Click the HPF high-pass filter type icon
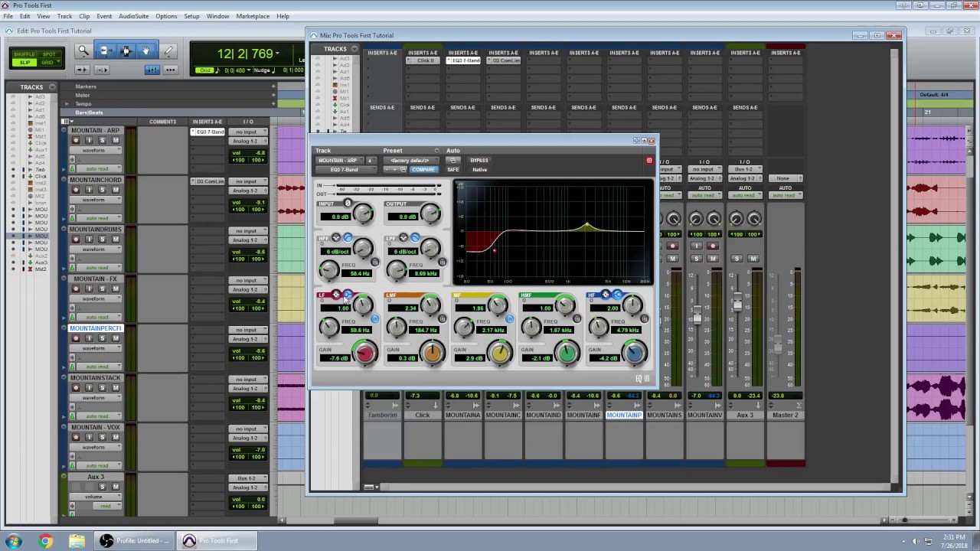 (348, 238)
